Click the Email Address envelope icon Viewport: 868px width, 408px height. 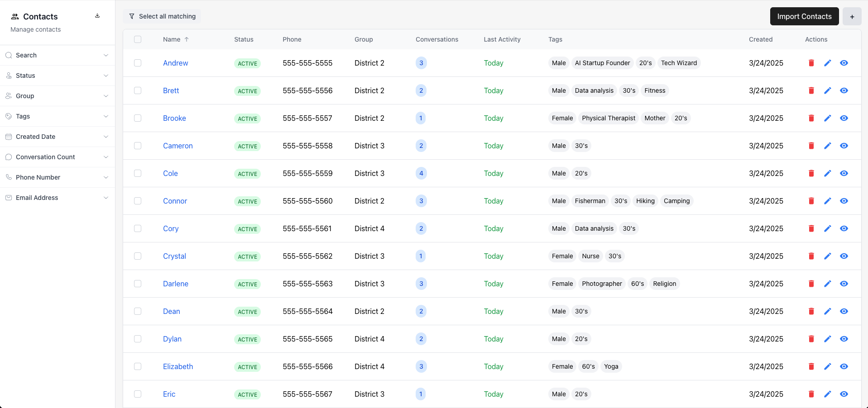click(x=9, y=198)
